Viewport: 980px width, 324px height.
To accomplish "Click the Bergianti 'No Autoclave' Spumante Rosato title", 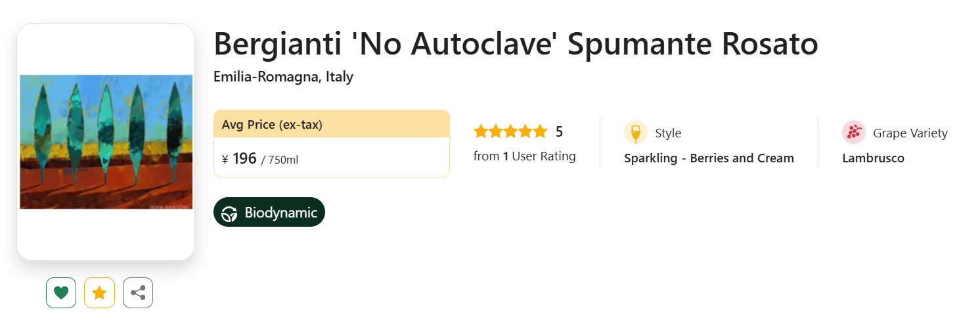I will pos(516,44).
